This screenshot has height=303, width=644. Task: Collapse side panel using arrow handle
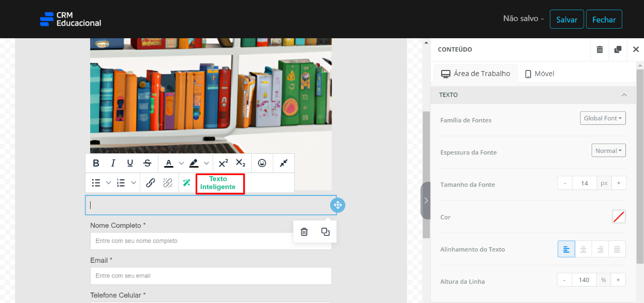[425, 200]
